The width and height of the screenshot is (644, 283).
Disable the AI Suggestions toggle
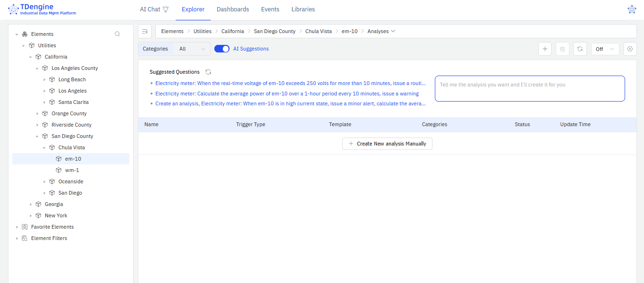click(x=222, y=49)
